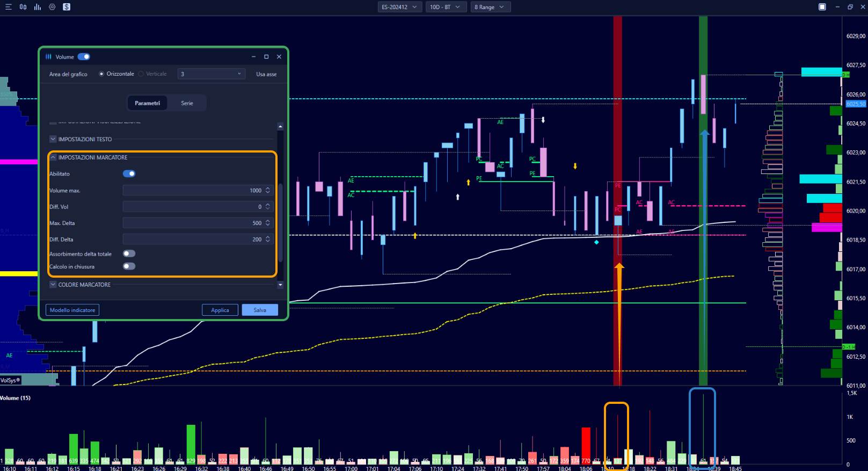Click the Diff. Delta value field
This screenshot has height=471, width=868.
(x=198, y=240)
